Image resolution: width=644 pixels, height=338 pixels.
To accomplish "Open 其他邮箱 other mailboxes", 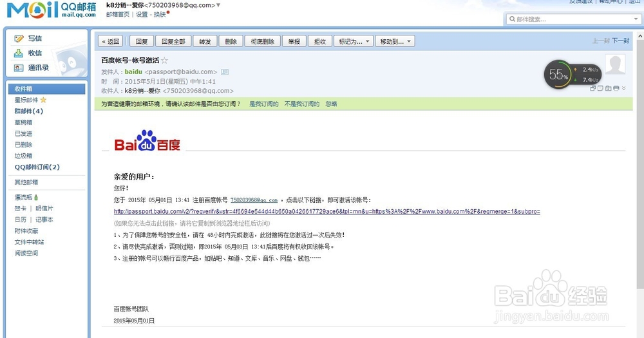I will coord(26,182).
